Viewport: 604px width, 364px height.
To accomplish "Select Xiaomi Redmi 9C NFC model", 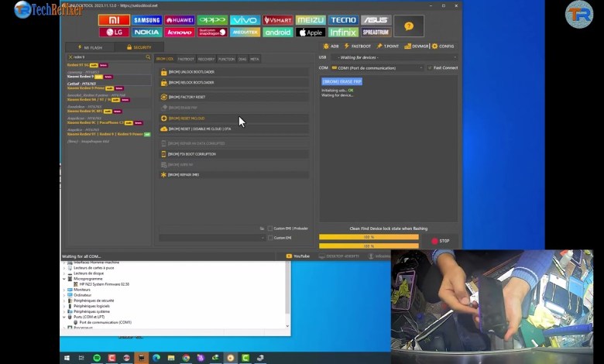I will 84,112.
